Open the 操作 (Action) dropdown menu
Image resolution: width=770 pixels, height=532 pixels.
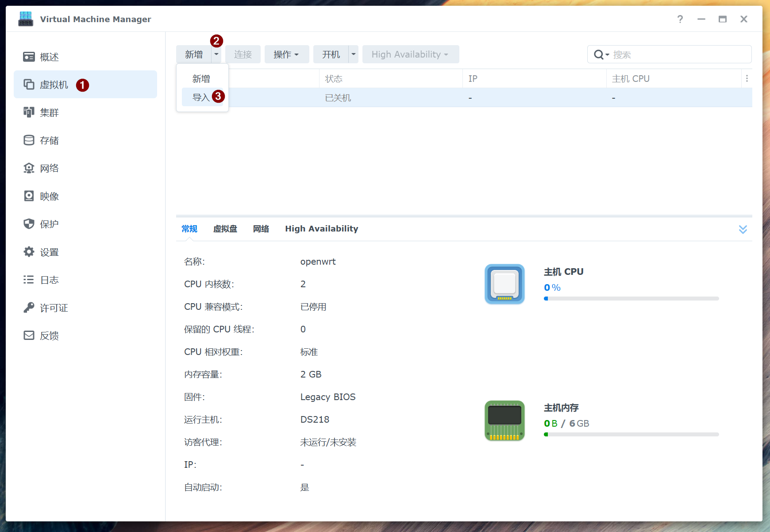pyautogui.click(x=286, y=54)
